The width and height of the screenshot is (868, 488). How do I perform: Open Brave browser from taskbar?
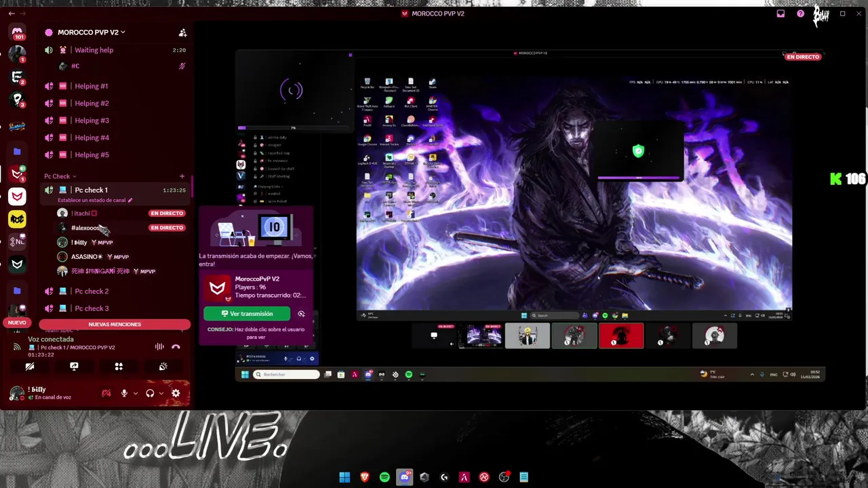(365, 477)
